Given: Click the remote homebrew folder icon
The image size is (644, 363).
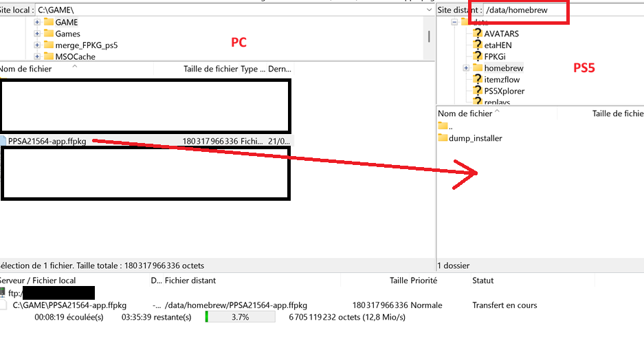Looking at the screenshot, I should tap(477, 68).
